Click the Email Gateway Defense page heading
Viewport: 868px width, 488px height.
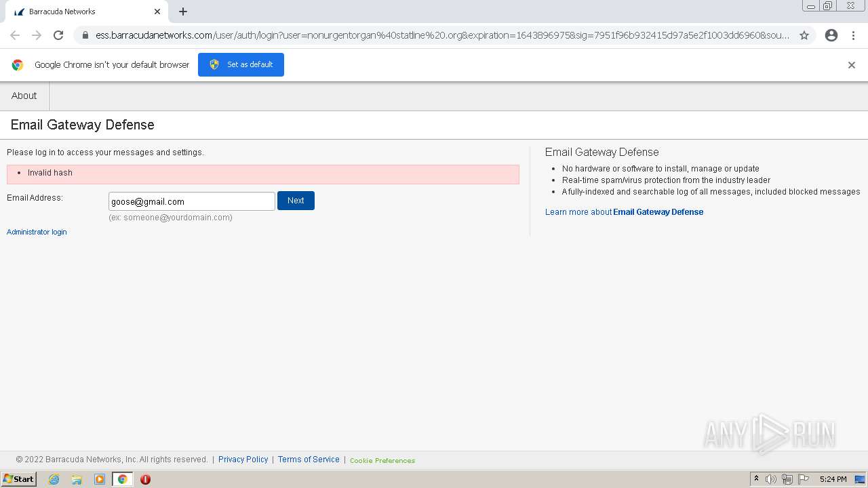click(x=83, y=125)
